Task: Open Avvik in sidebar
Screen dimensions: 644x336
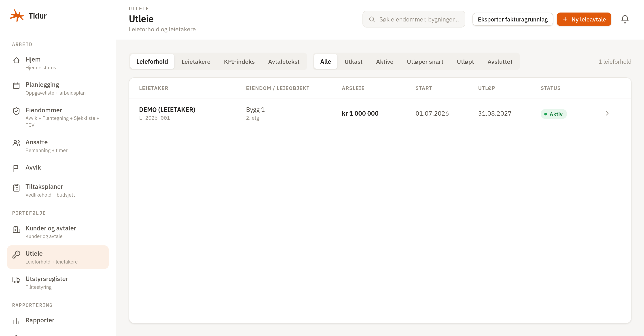Action: pyautogui.click(x=58, y=168)
